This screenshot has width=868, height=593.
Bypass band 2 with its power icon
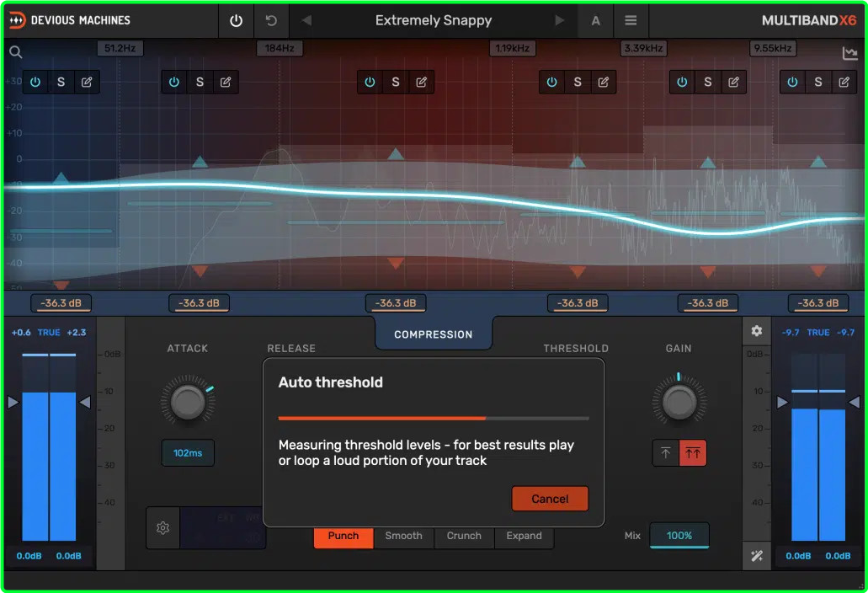tap(174, 82)
